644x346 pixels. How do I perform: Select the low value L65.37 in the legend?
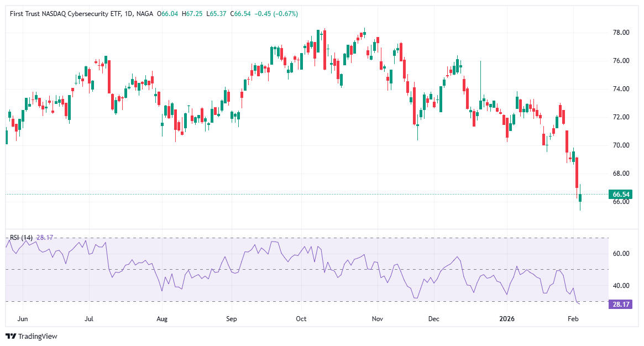(216, 13)
